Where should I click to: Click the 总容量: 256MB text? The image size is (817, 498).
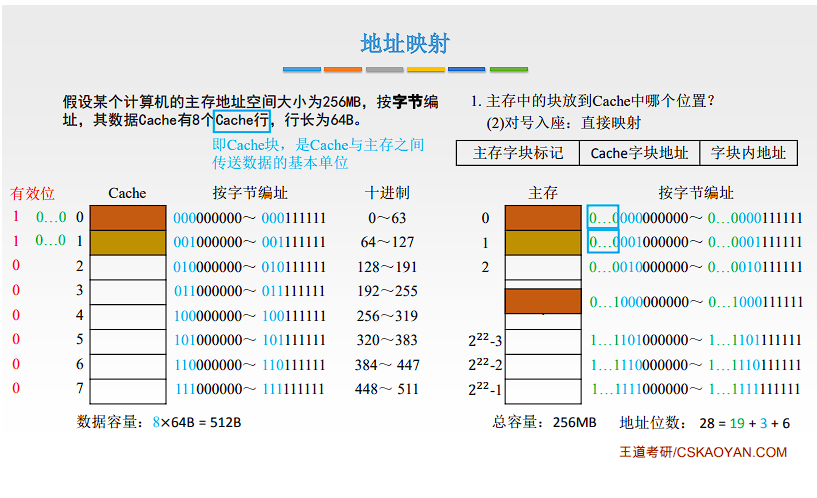click(x=544, y=422)
